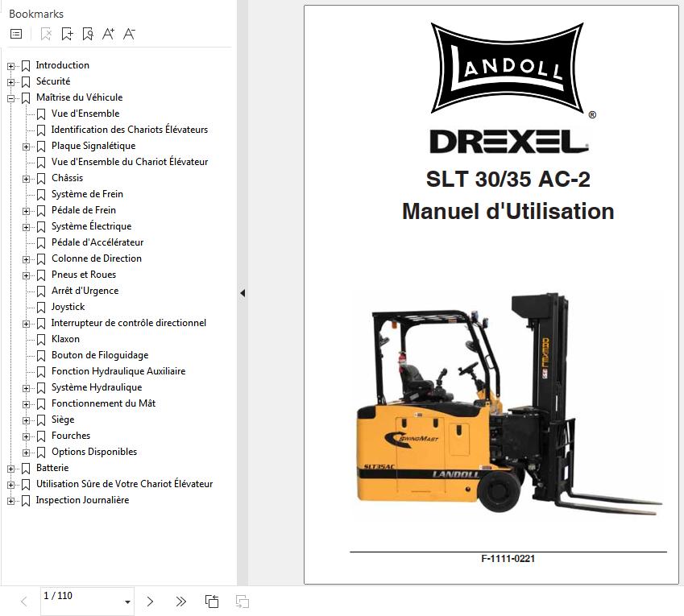Expand the Système Électrique bookmark
Image resolution: width=684 pixels, height=616 pixels.
(x=26, y=228)
